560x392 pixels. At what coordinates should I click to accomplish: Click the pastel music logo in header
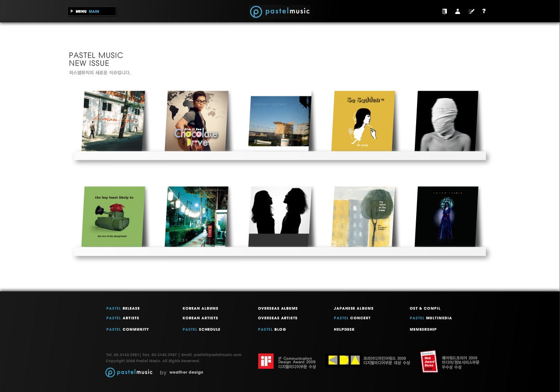click(280, 12)
